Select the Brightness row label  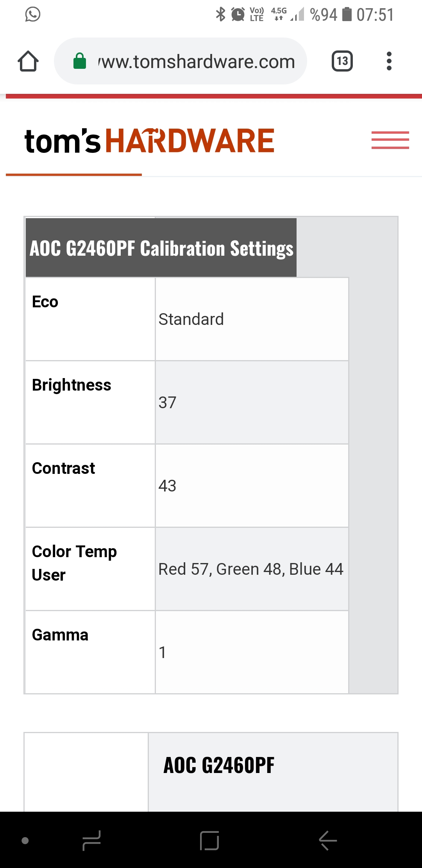click(72, 385)
